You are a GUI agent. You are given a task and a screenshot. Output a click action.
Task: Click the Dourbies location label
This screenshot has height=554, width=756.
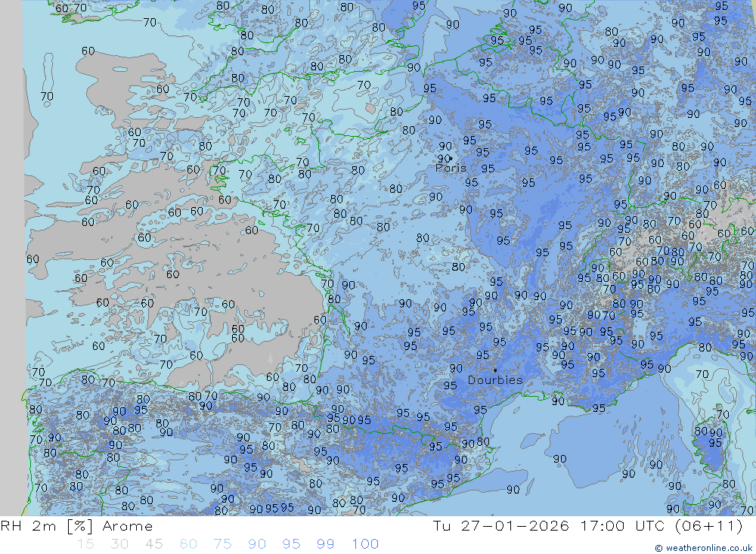coord(495,380)
